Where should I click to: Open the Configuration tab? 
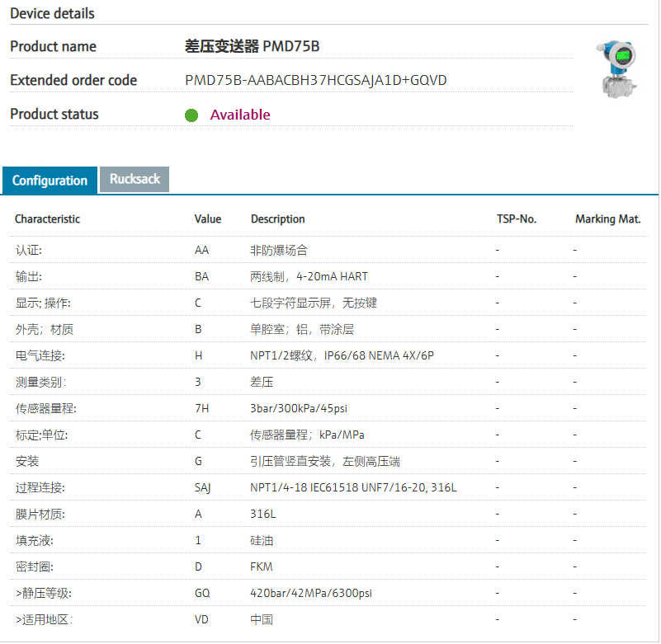coord(50,181)
